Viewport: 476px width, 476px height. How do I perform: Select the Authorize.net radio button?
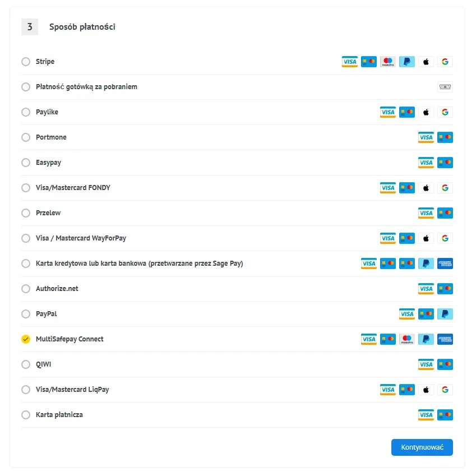[26, 289]
